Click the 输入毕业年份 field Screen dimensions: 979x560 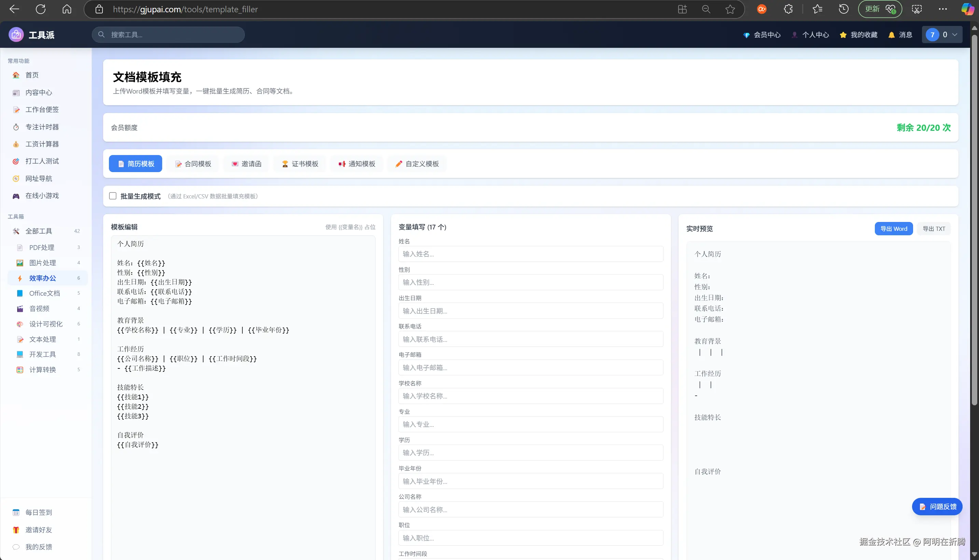click(531, 481)
